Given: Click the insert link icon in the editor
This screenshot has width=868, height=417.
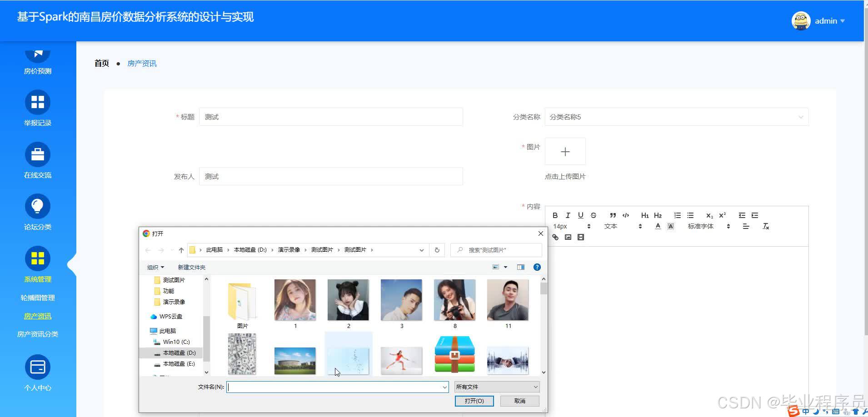Looking at the screenshot, I should pyautogui.click(x=555, y=237).
